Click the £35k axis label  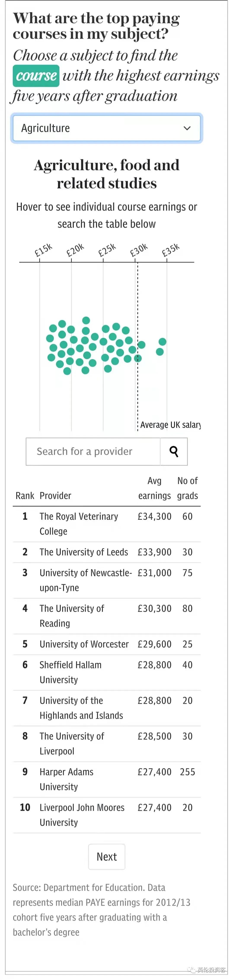(170, 250)
